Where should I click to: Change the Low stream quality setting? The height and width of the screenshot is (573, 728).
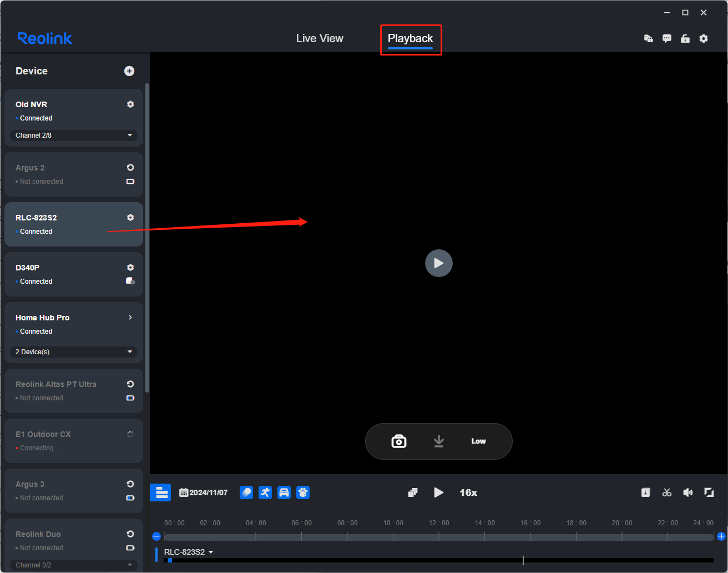pyautogui.click(x=478, y=441)
